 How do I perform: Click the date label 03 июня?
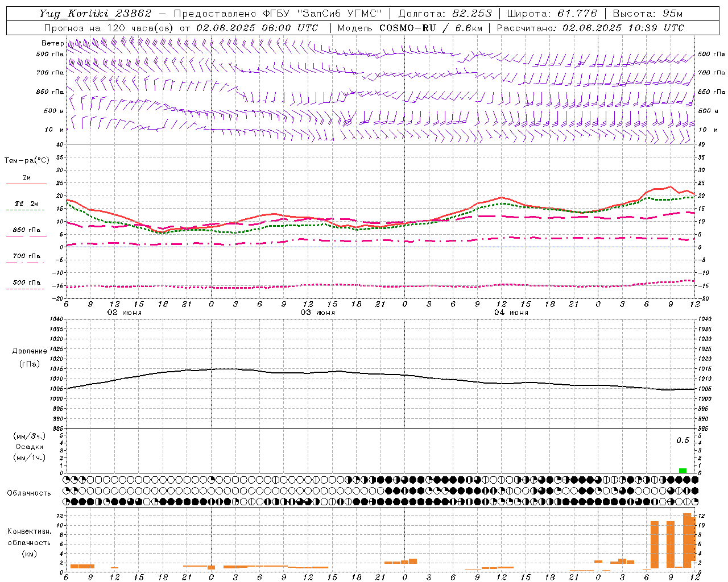pos(318,313)
